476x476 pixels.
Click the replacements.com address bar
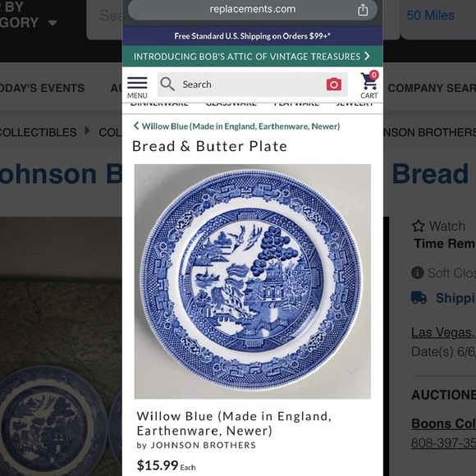click(x=252, y=9)
